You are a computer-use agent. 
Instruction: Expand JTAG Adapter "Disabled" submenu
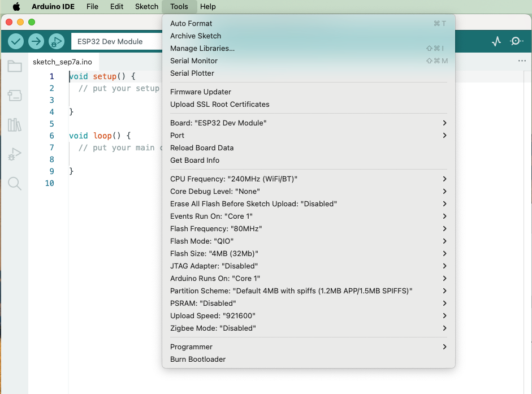pyautogui.click(x=309, y=266)
